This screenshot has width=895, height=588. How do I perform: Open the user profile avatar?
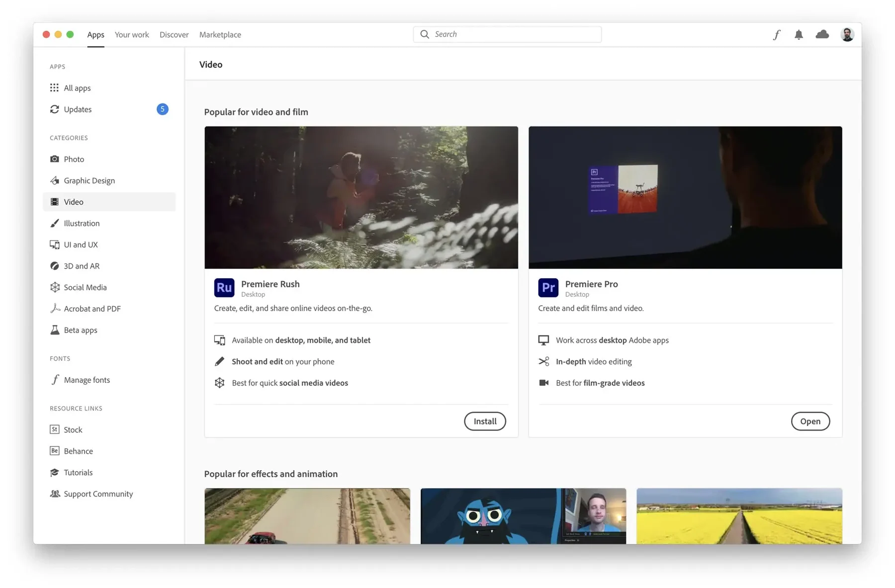[847, 34]
